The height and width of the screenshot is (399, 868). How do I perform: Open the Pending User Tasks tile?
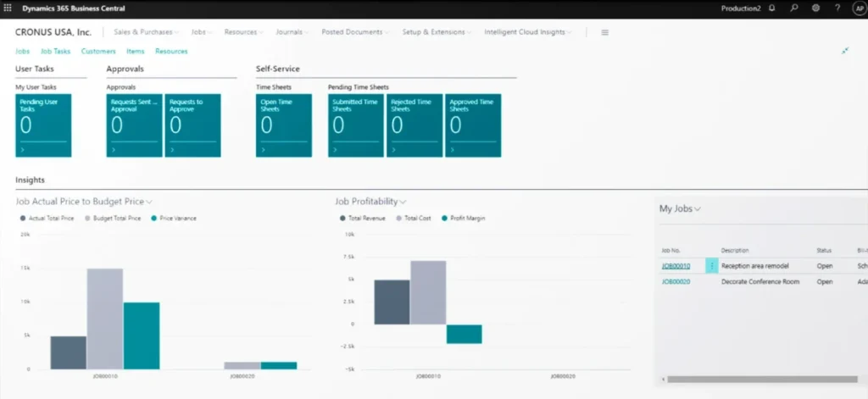coord(43,125)
